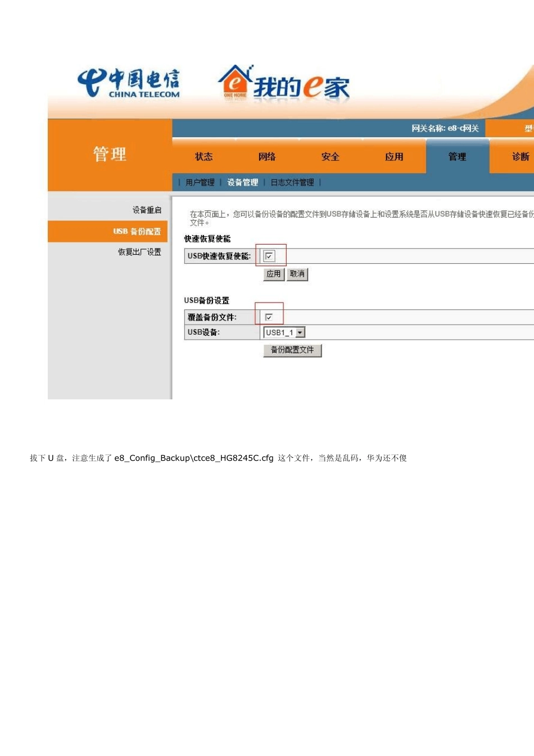Click the 管理 title in orange panel
This screenshot has height=756, width=534.
coord(110,154)
